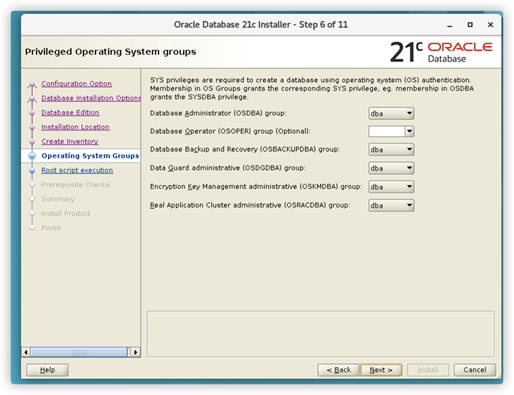Click the 'Real Application Cluster administrative (OSRACDBA)' label
This screenshot has height=395, width=514.
click(250, 205)
